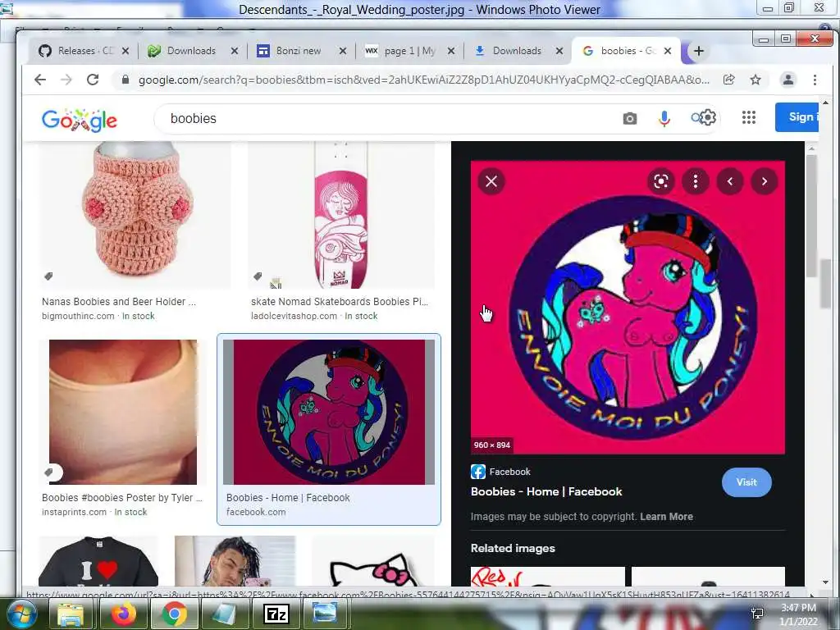
Task: Click the Chrome address bar URL
Action: pos(423,80)
